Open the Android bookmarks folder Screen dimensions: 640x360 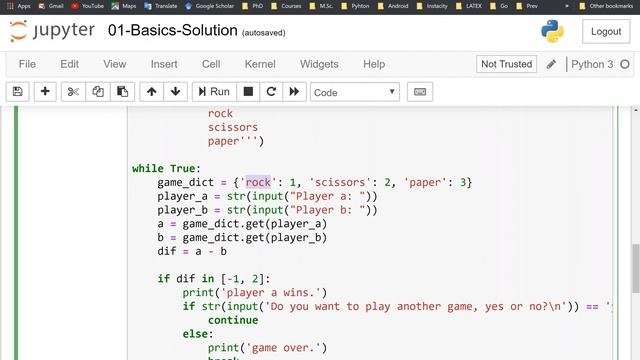393,6
